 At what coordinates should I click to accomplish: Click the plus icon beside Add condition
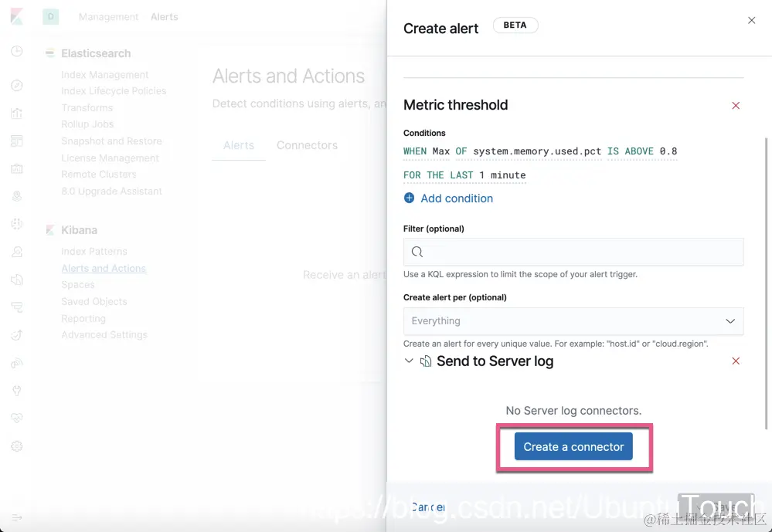[409, 198]
